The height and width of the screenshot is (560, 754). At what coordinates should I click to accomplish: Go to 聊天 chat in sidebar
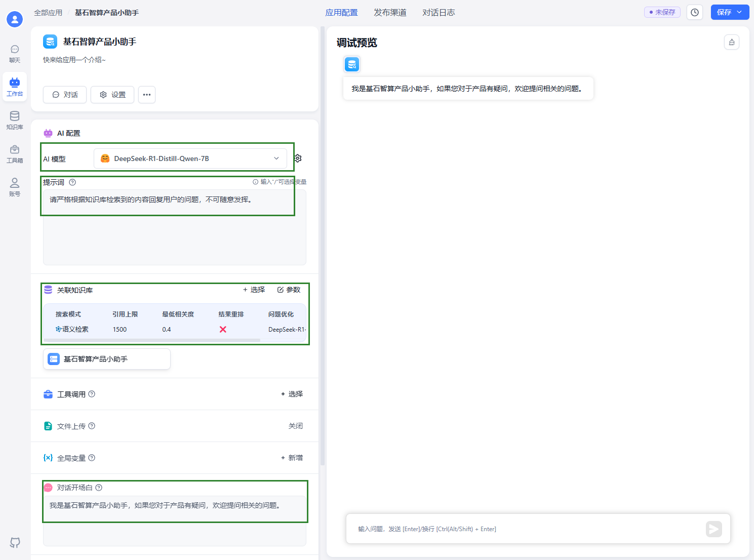tap(15, 54)
